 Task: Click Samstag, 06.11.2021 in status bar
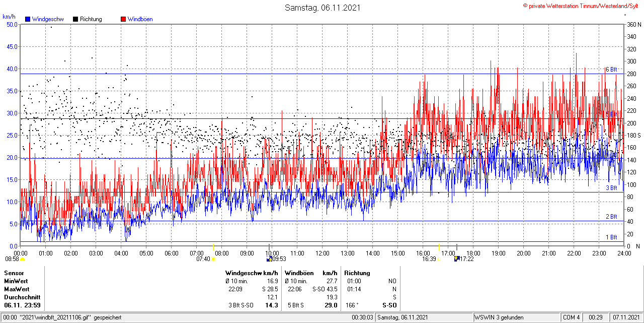[x=403, y=317]
